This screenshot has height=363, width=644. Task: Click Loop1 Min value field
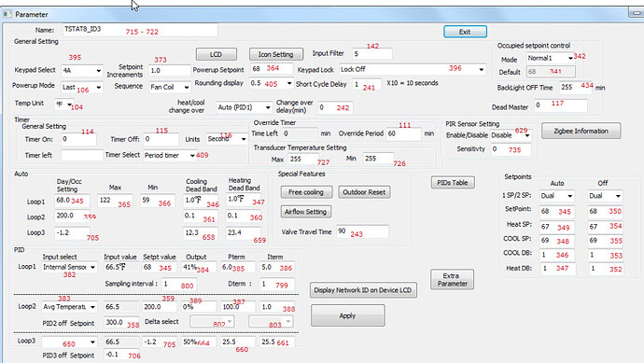click(x=158, y=201)
